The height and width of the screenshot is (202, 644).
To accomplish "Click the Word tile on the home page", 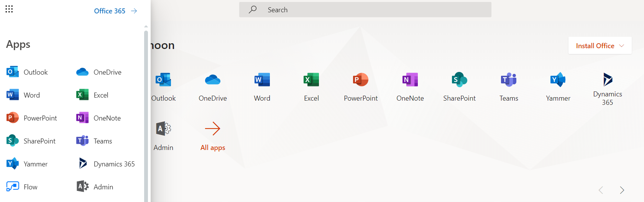I will pyautogui.click(x=262, y=87).
